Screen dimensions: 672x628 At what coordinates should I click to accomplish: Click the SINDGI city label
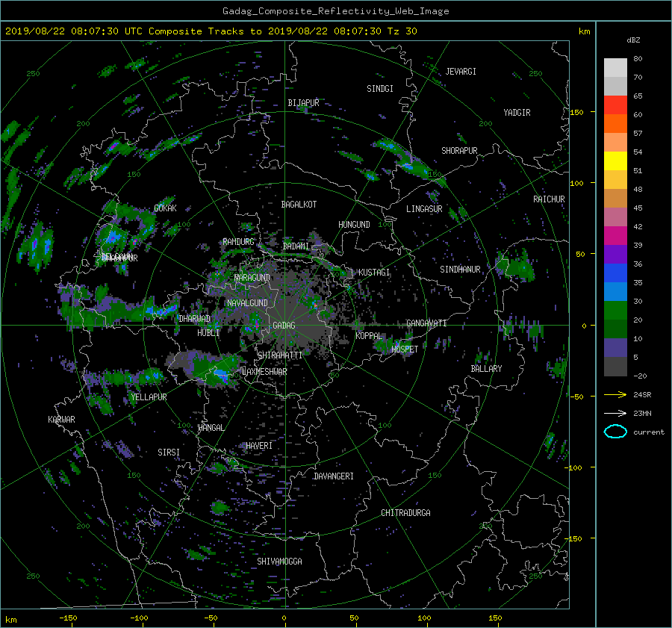380,89
